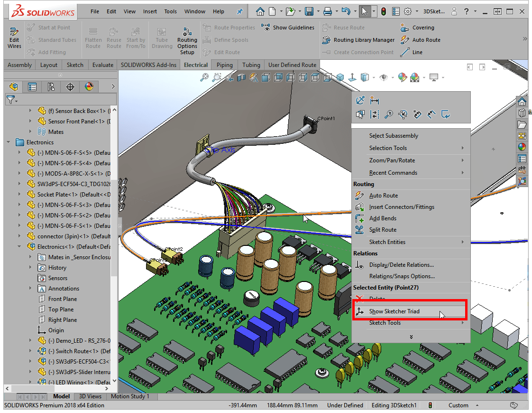Choose Relations/Snaps Options
This screenshot has height=413, width=532.
pyautogui.click(x=411, y=276)
